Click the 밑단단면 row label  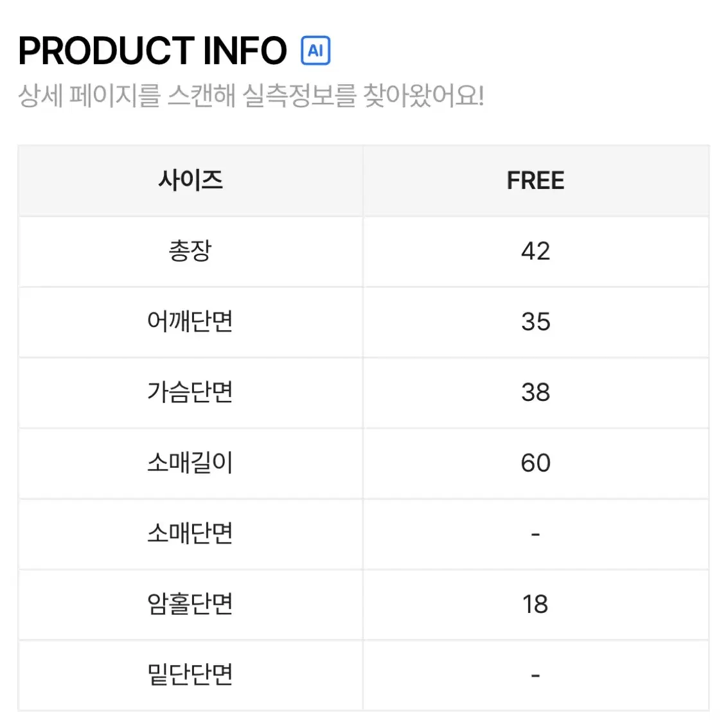(190, 675)
